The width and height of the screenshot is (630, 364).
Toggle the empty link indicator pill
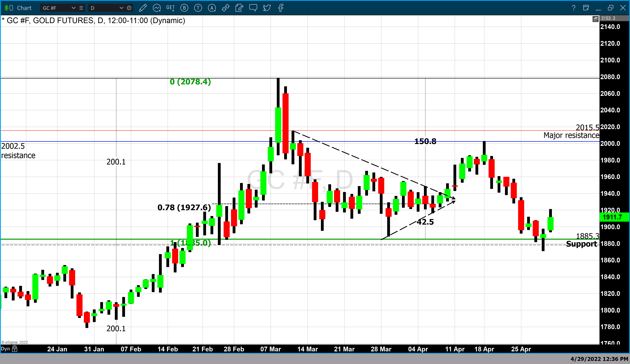click(x=11, y=8)
